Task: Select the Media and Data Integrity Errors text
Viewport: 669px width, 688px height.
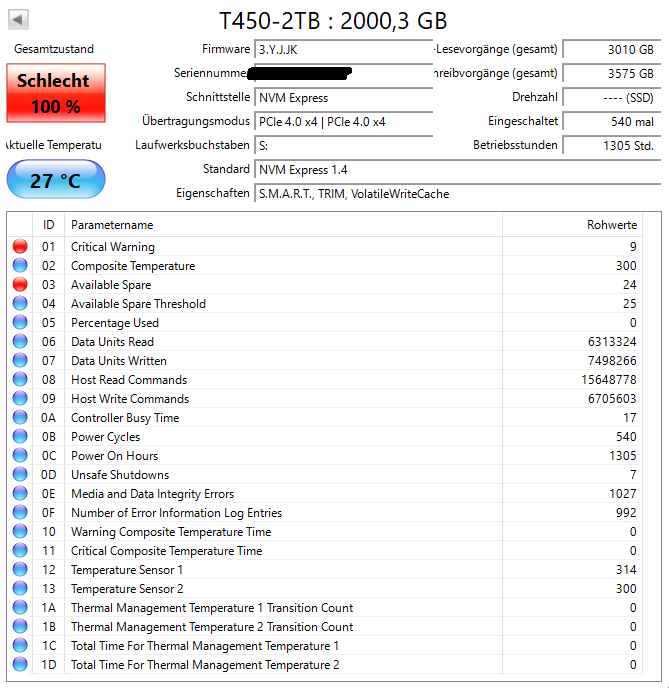Action: tap(153, 494)
